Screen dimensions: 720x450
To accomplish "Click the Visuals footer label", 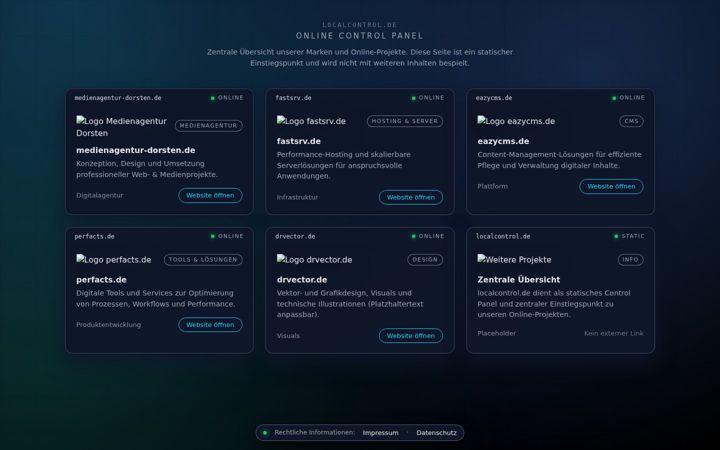I will (x=288, y=336).
